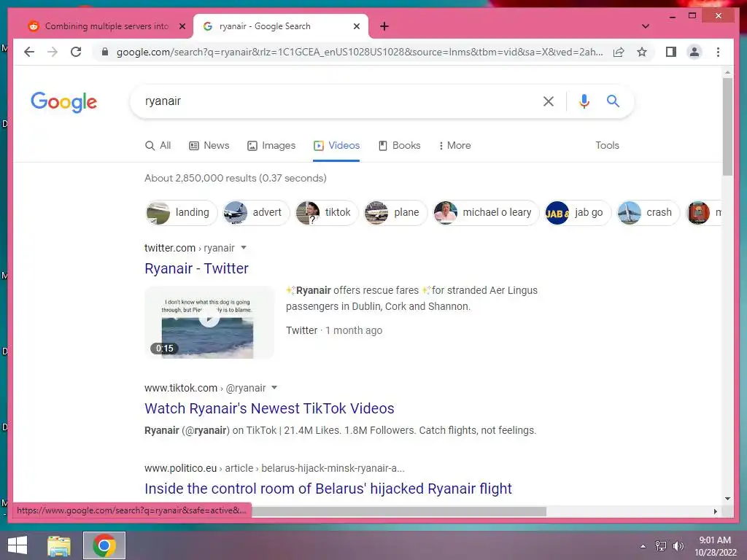Click the Chrome taskbar icon
The width and height of the screenshot is (747, 560).
104,545
